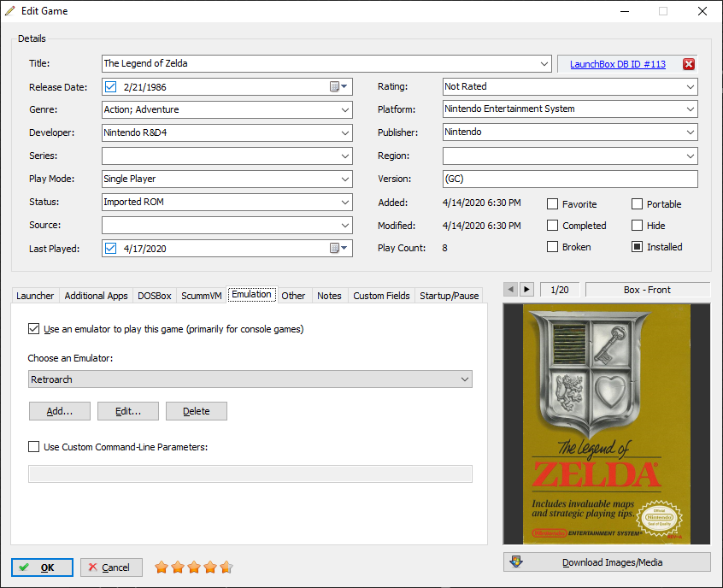Delete the selected emulator
The height and width of the screenshot is (588, 723).
point(197,411)
